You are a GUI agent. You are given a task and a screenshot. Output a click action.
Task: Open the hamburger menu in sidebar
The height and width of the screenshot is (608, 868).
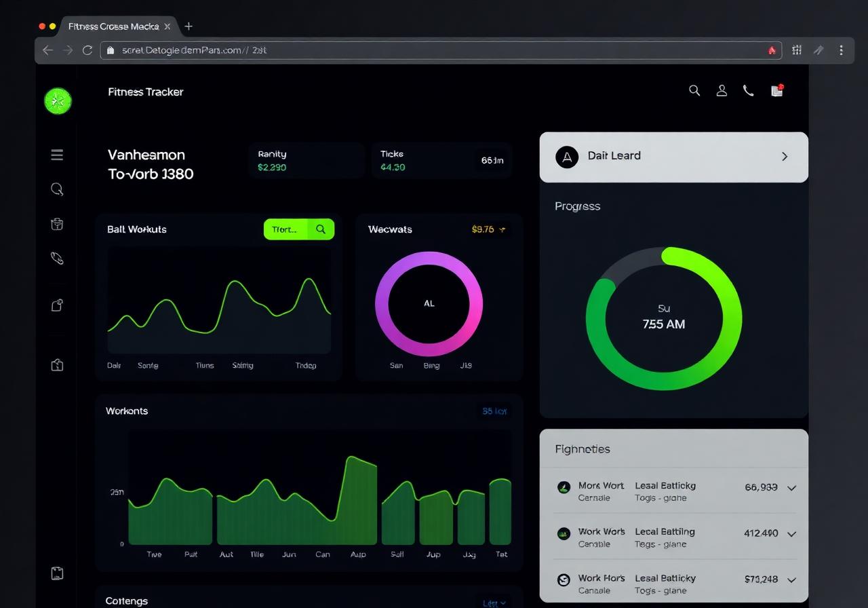[x=57, y=155]
